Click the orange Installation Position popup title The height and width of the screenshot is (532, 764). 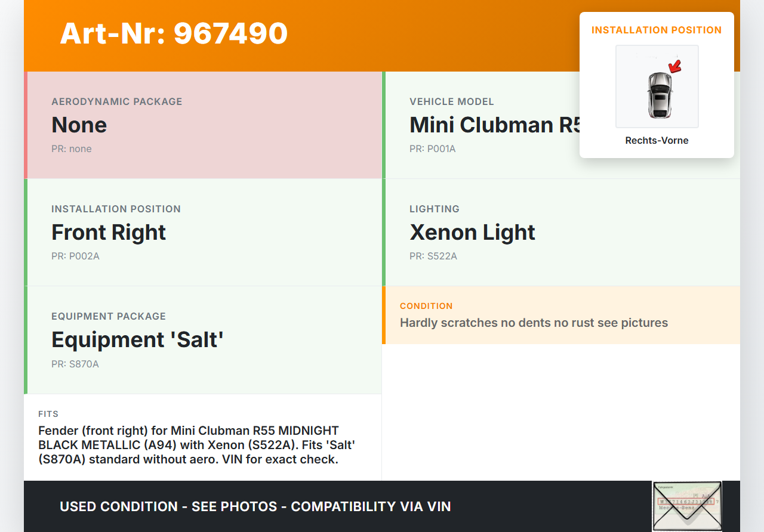click(x=657, y=30)
